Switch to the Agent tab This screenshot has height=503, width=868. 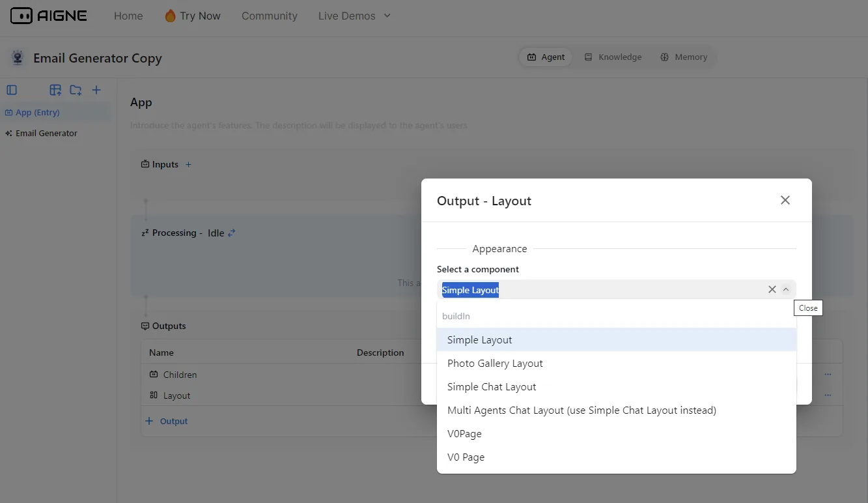(546, 57)
